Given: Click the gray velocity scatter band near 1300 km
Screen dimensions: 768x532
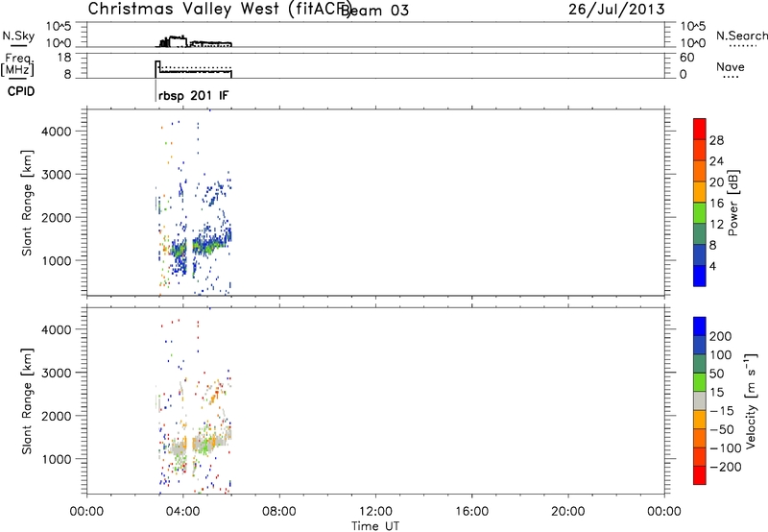Looking at the screenshot, I should pos(200,445).
